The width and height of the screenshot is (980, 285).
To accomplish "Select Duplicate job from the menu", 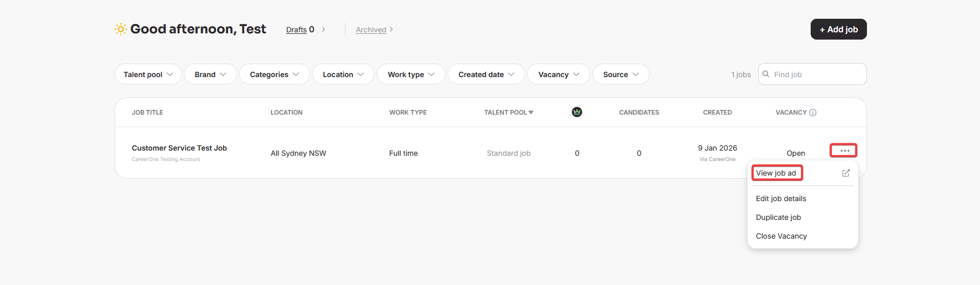I will (x=778, y=217).
